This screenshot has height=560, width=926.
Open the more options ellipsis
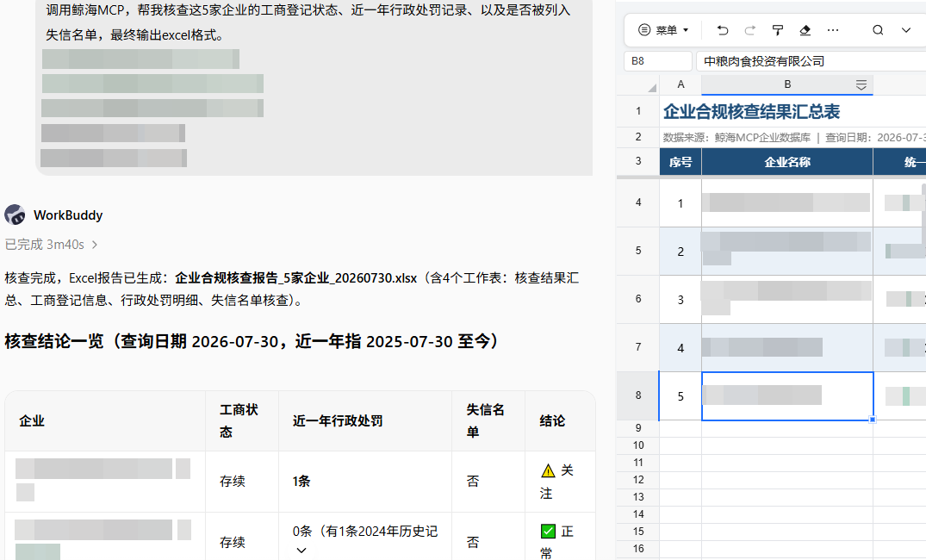833,30
